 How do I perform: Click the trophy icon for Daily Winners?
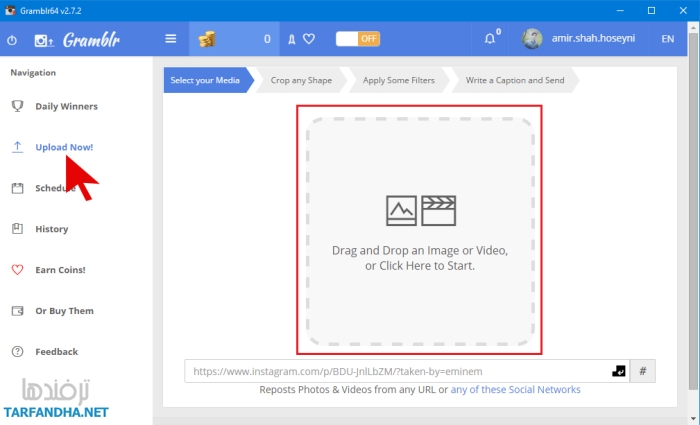[x=17, y=106]
